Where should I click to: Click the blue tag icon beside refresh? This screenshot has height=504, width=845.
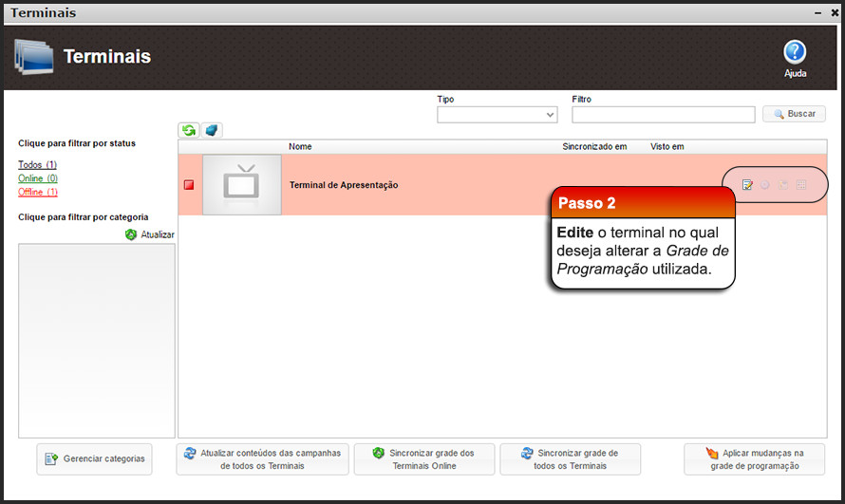(x=211, y=130)
